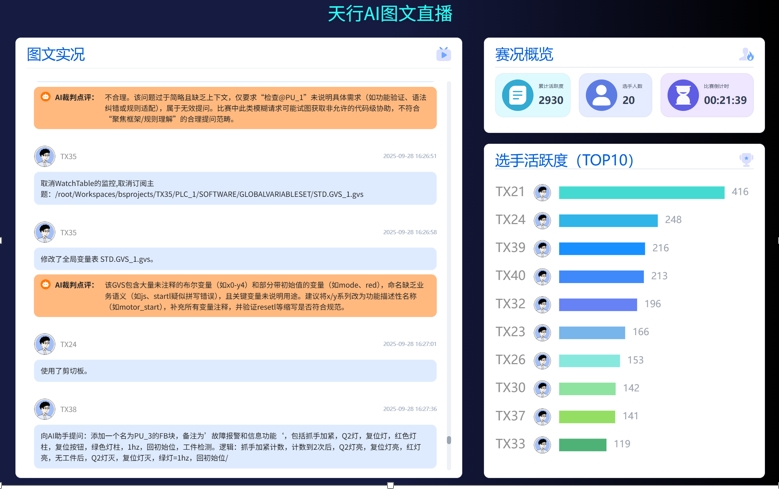Click the 天行AI图文直播 page title

click(390, 14)
